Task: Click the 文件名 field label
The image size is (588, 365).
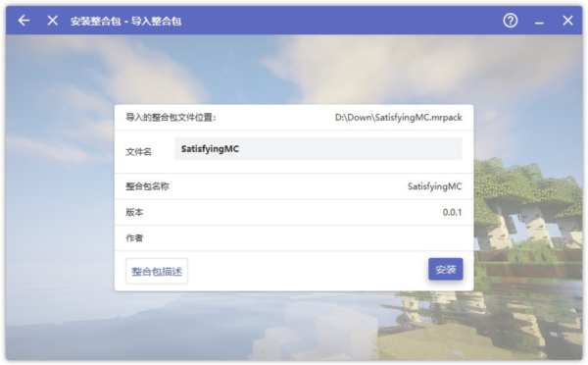Action: [x=138, y=152]
